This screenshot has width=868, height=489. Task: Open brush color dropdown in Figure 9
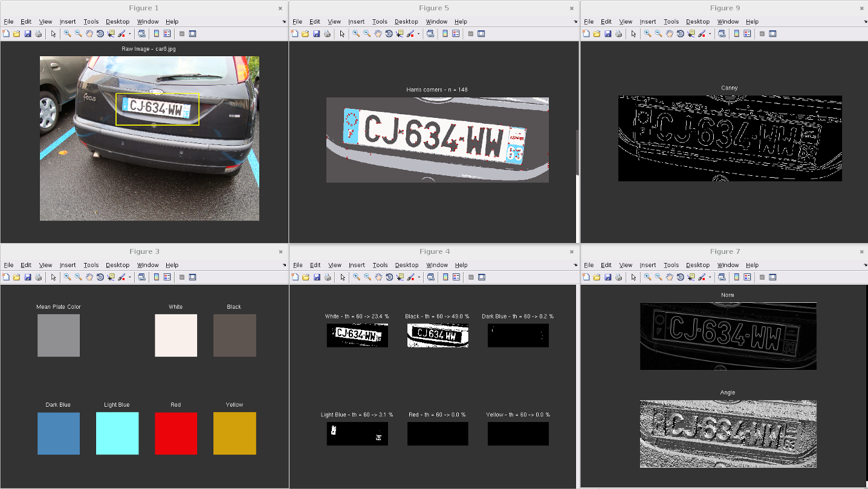pyautogui.click(x=710, y=34)
